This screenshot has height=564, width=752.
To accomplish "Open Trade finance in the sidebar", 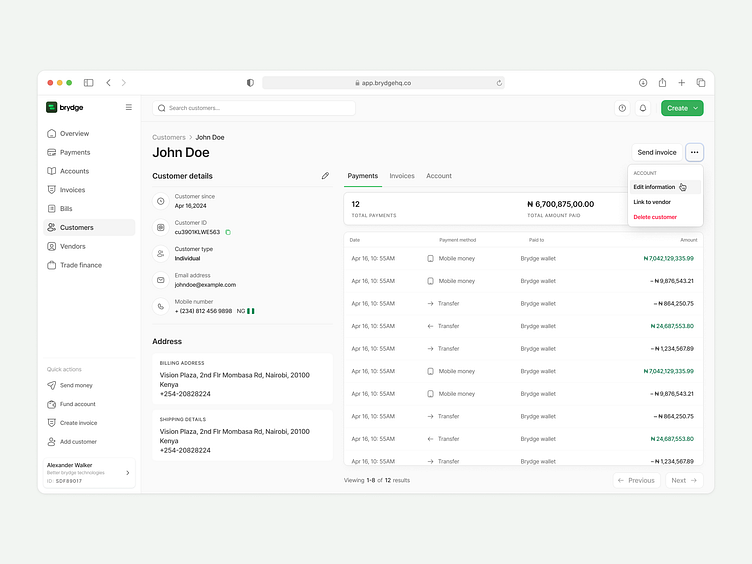I will pyautogui.click(x=81, y=265).
